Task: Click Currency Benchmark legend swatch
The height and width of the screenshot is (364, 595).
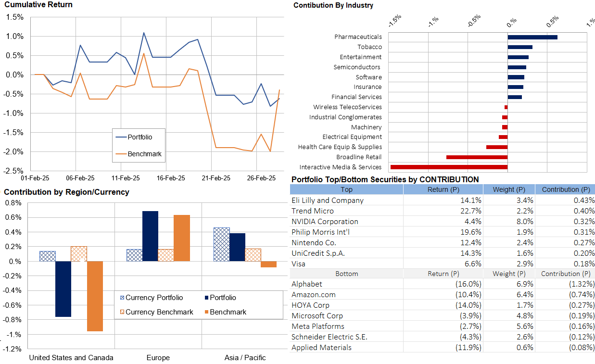Action: (121, 312)
